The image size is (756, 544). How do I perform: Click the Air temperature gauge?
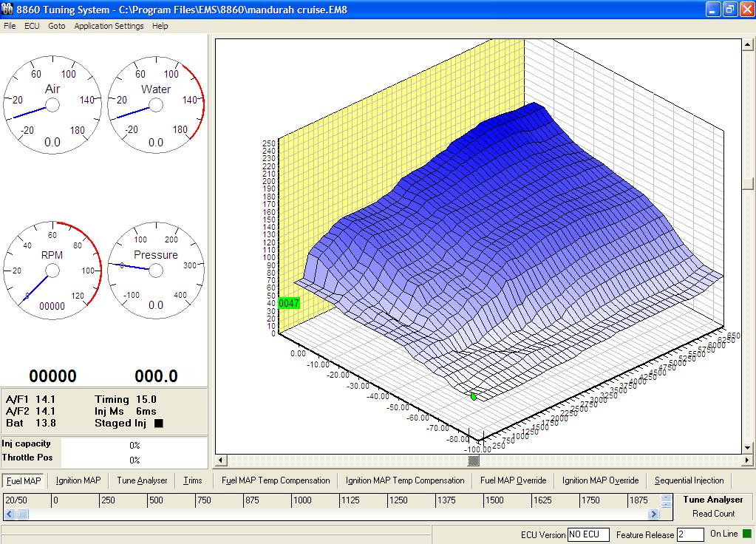tap(52, 106)
